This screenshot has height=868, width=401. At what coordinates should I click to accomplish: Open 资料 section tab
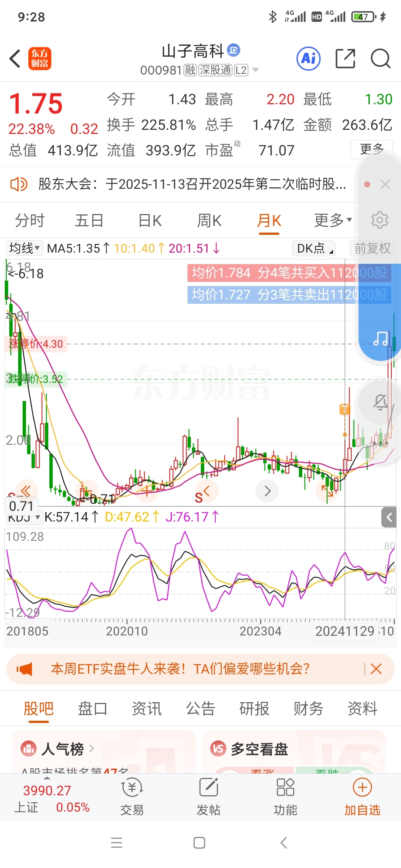(362, 708)
